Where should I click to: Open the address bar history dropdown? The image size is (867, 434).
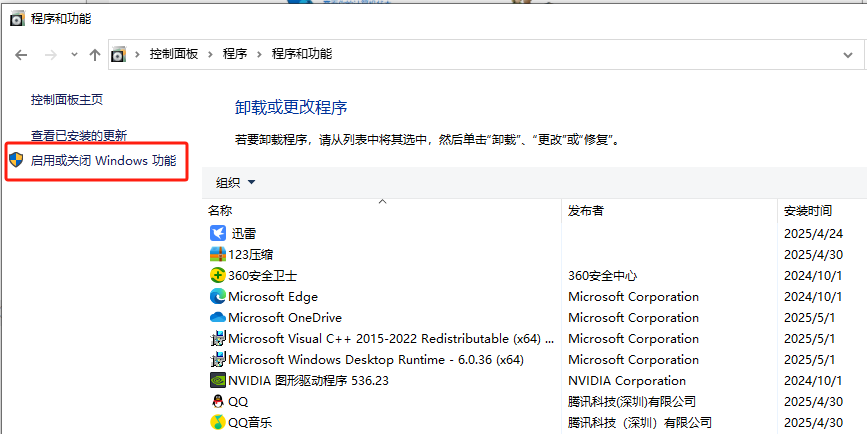click(847, 55)
